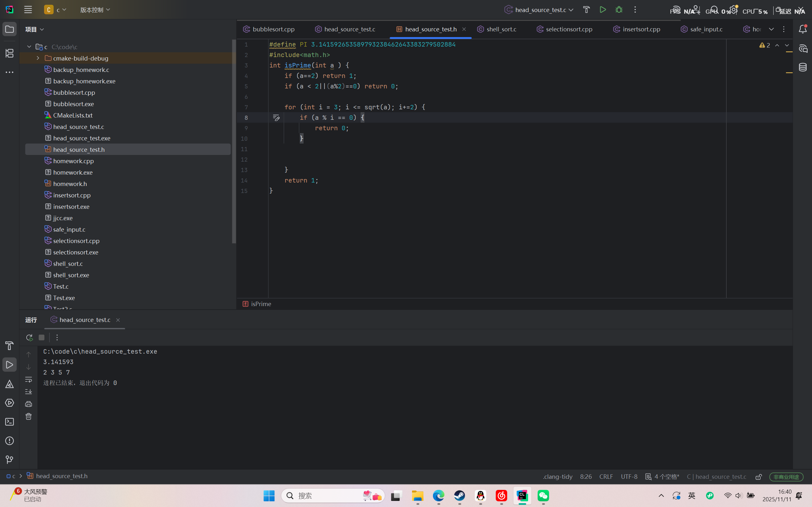Switch to the shell_sort.c editor tab

pos(501,29)
